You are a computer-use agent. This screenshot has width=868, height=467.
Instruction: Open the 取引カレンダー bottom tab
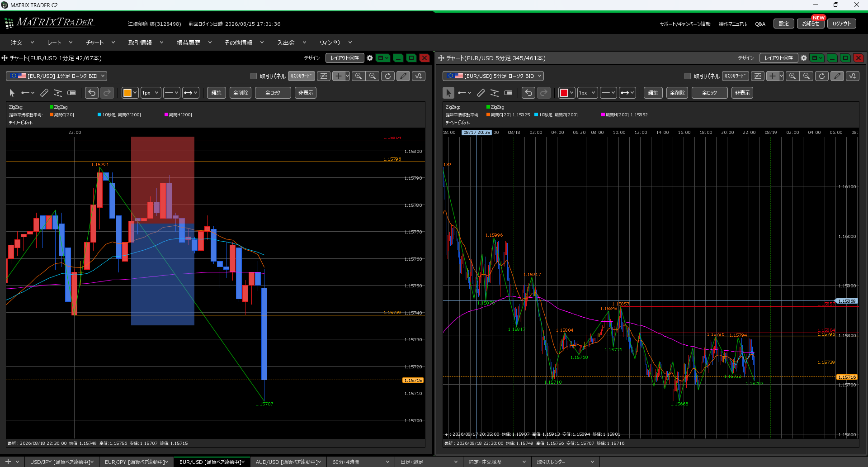[x=565, y=462]
